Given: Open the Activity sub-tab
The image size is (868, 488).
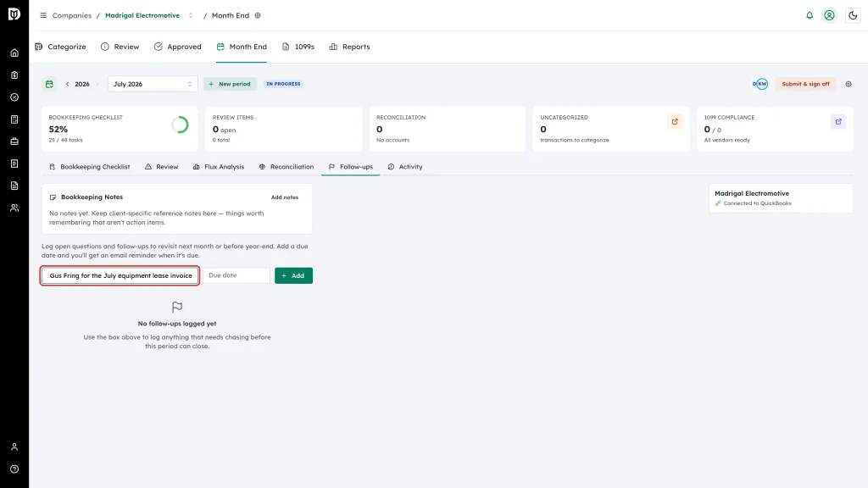Looking at the screenshot, I should click(x=405, y=167).
